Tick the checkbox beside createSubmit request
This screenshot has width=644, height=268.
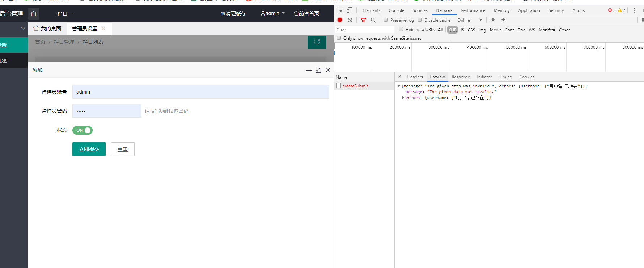click(x=339, y=86)
